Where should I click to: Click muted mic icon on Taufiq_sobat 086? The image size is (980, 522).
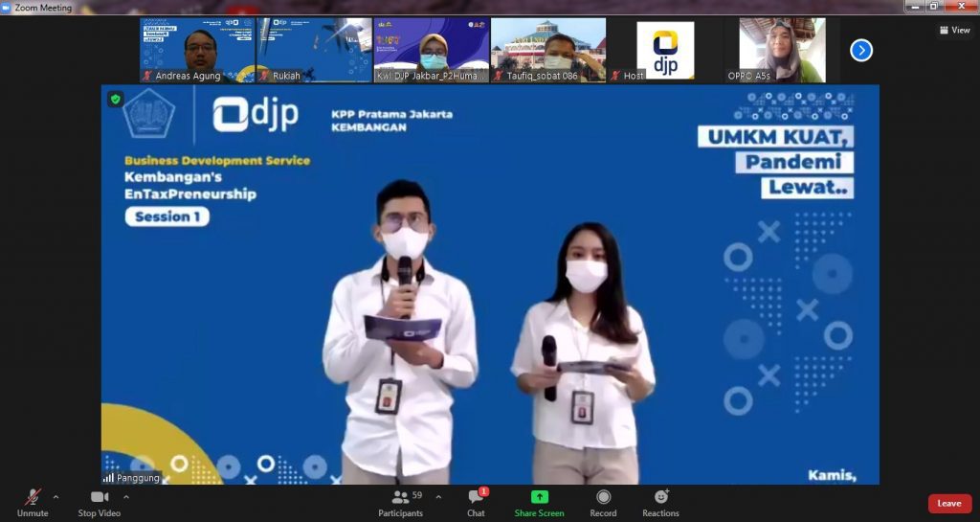tap(499, 76)
